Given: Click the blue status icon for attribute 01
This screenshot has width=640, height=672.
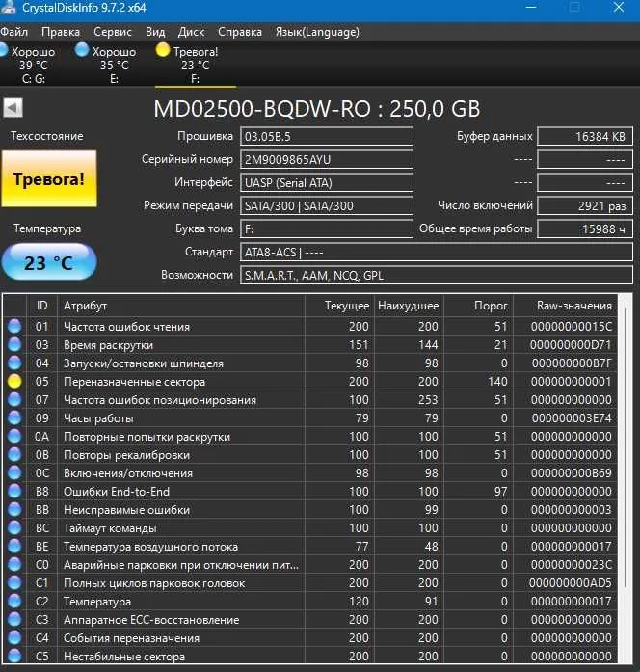Looking at the screenshot, I should click(x=14, y=326).
